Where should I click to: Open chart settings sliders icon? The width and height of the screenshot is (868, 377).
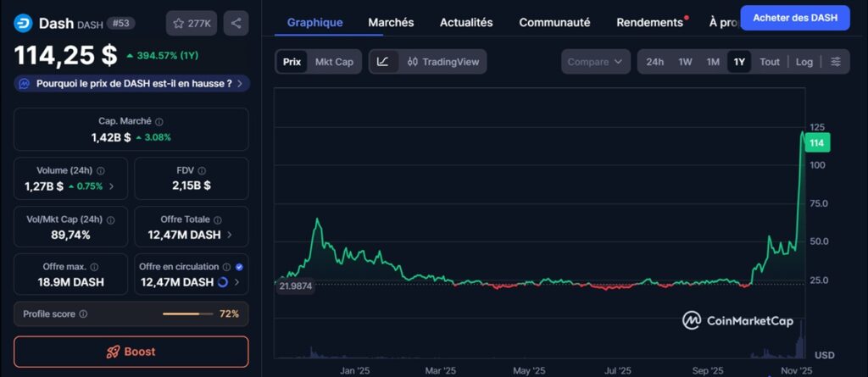coord(836,62)
